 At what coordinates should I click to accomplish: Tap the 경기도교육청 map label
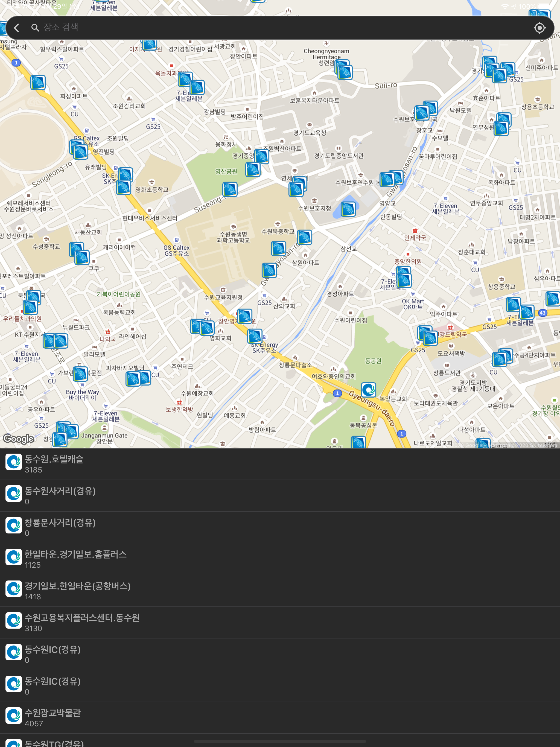pos(310,133)
